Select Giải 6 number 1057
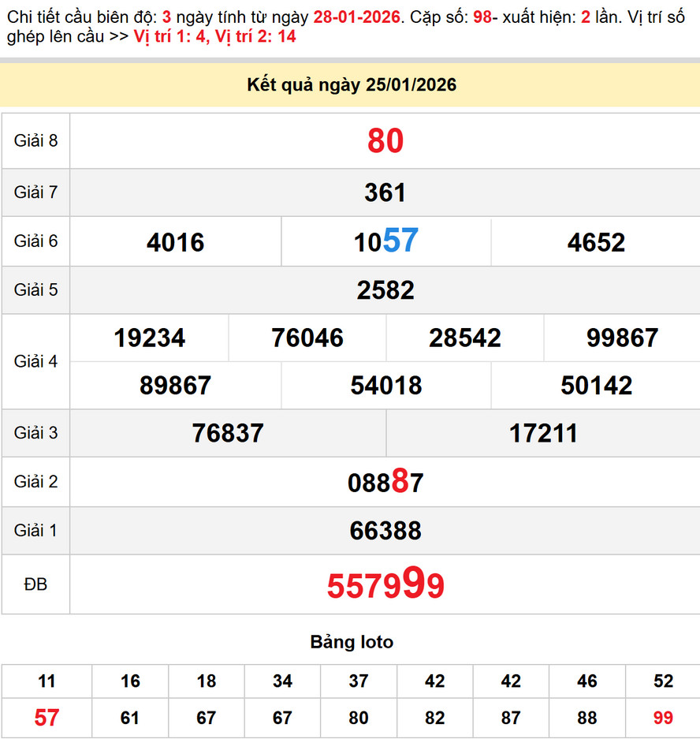Viewport: 700px width, 739px height. point(385,241)
